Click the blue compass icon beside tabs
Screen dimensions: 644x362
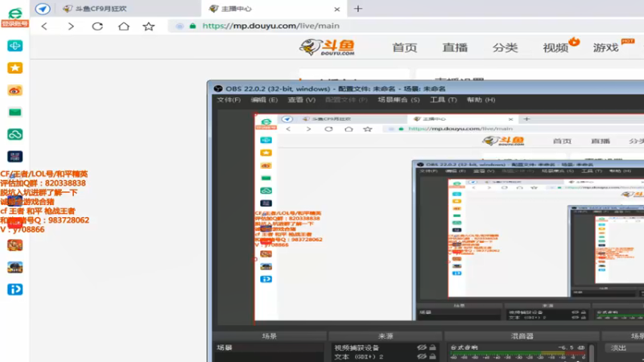[43, 9]
